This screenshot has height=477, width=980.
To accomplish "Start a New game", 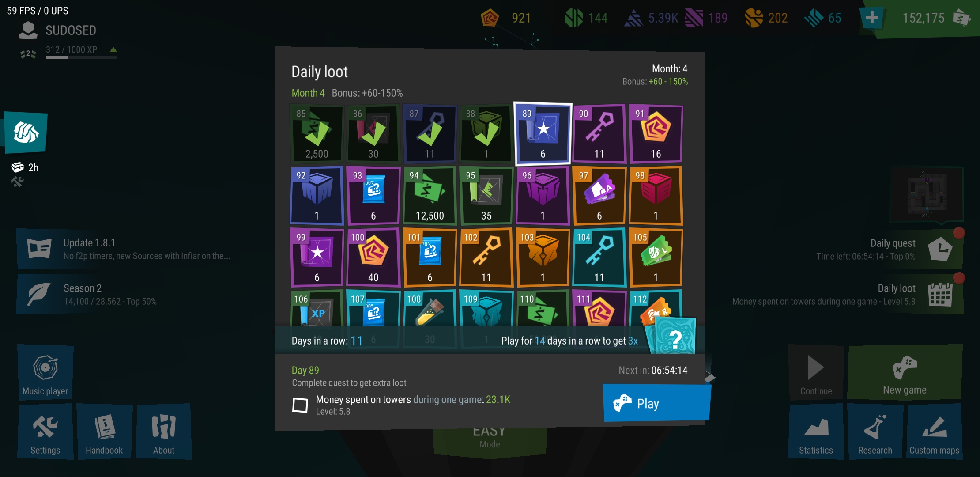I will 905,372.
